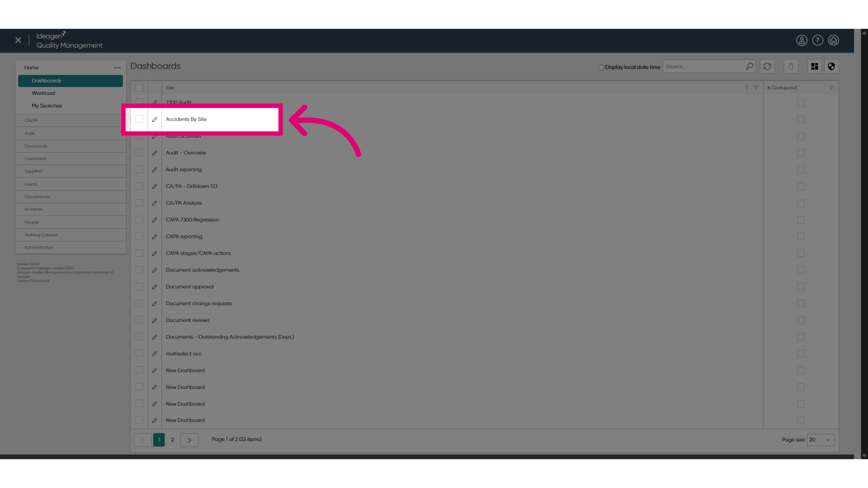Refresh the dashboards list

(767, 66)
